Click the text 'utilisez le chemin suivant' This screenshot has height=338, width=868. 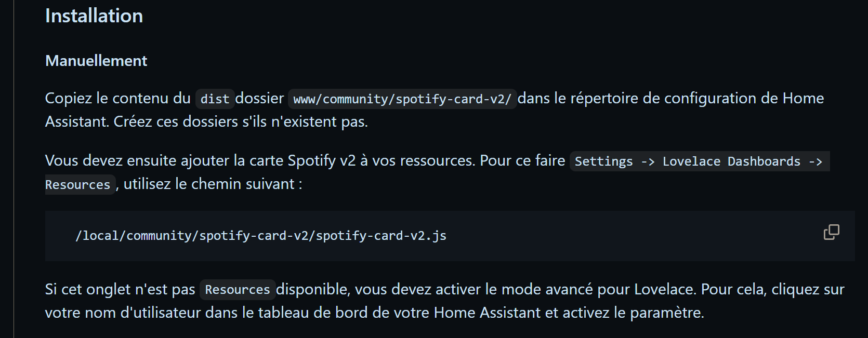pos(209,184)
